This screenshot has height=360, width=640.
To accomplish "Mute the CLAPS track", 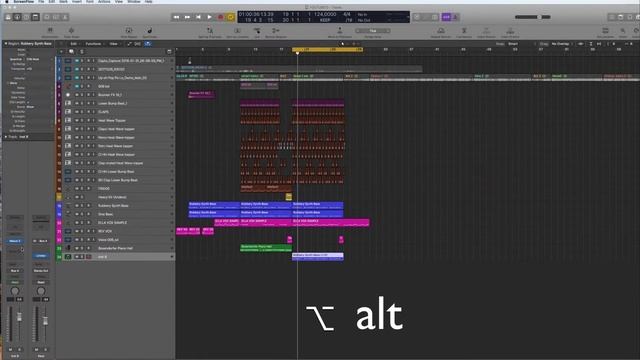I will (77, 112).
